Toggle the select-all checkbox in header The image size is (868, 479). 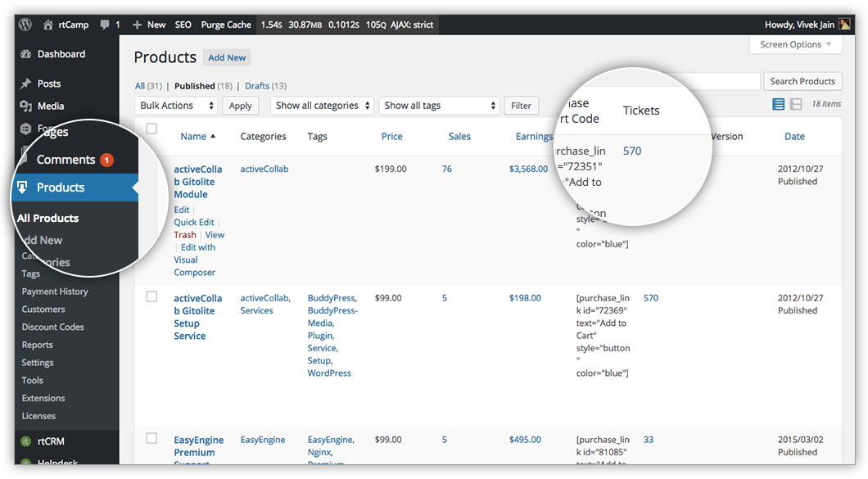[151, 129]
